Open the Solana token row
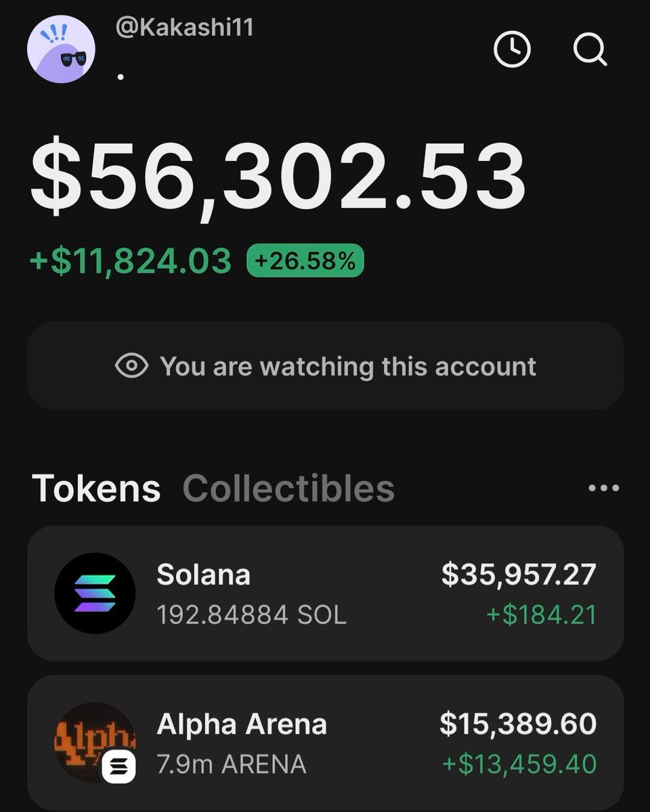The width and height of the screenshot is (650, 812). 325,593
